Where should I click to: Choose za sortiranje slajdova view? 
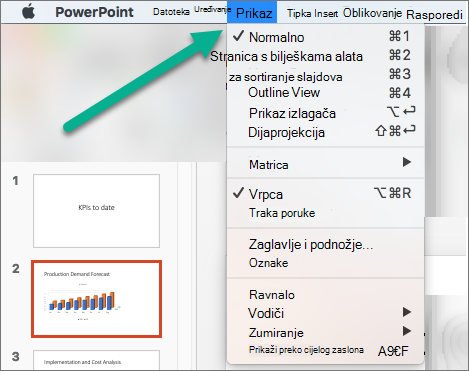[325, 76]
